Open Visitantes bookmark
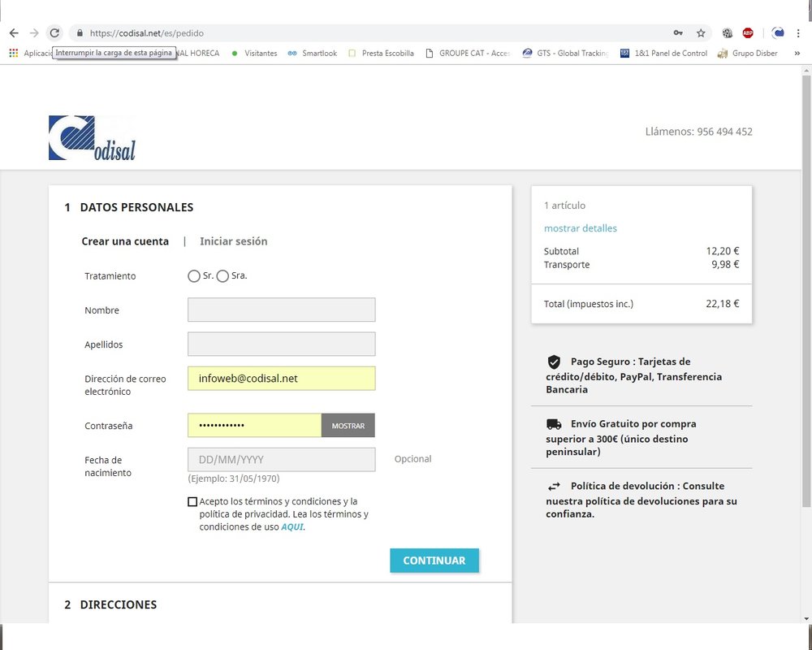This screenshot has width=812, height=650. (x=254, y=53)
